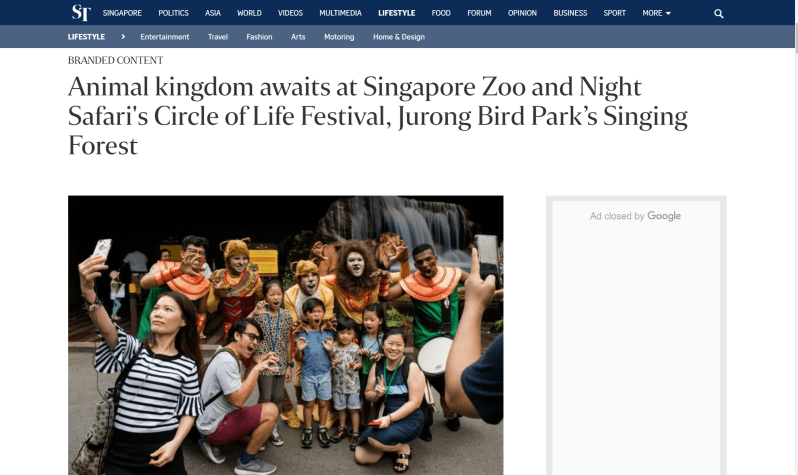This screenshot has width=798, height=475.
Task: Open the Travel subcategory link
Action: click(218, 37)
